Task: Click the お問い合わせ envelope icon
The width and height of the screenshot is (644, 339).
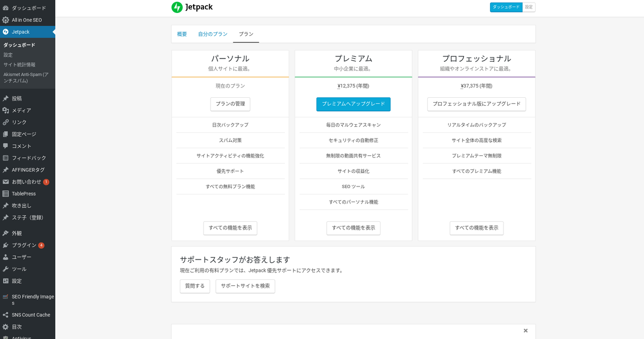Action: click(x=6, y=182)
